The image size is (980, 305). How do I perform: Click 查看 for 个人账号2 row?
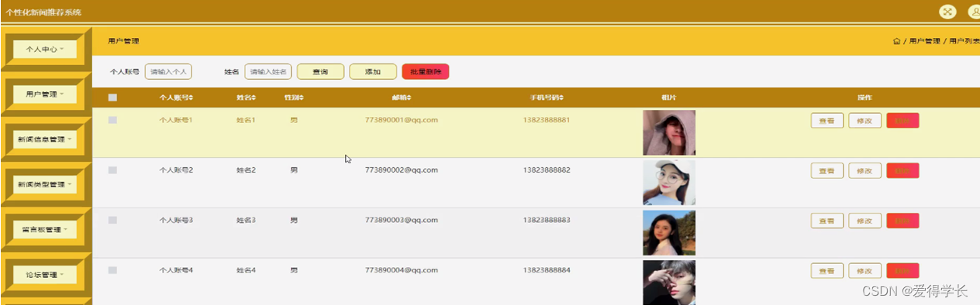[x=827, y=170]
